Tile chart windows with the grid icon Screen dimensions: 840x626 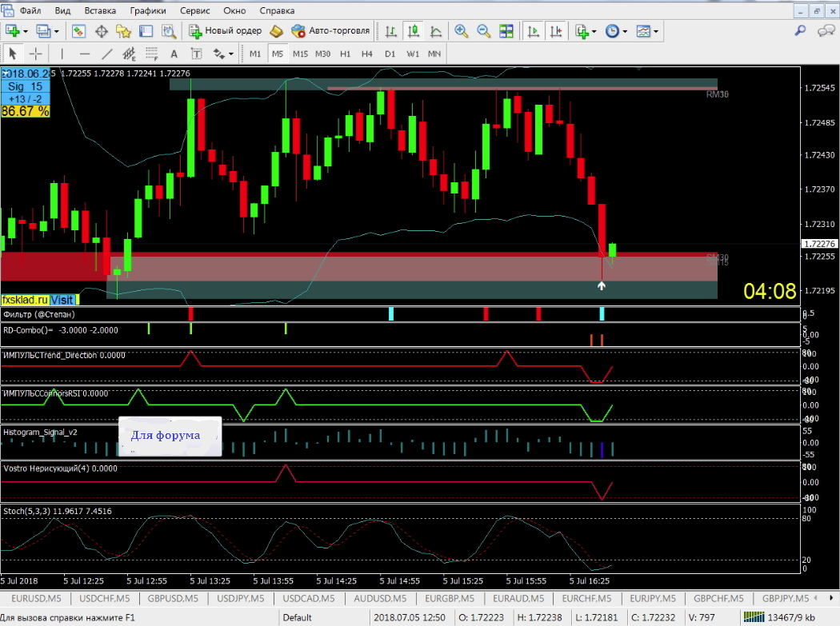point(506,31)
